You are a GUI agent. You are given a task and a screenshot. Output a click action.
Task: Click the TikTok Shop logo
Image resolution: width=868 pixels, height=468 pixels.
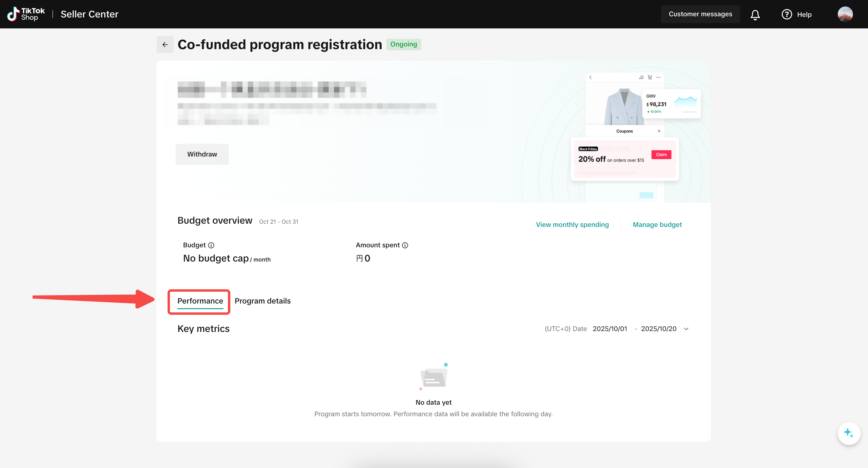tap(26, 14)
